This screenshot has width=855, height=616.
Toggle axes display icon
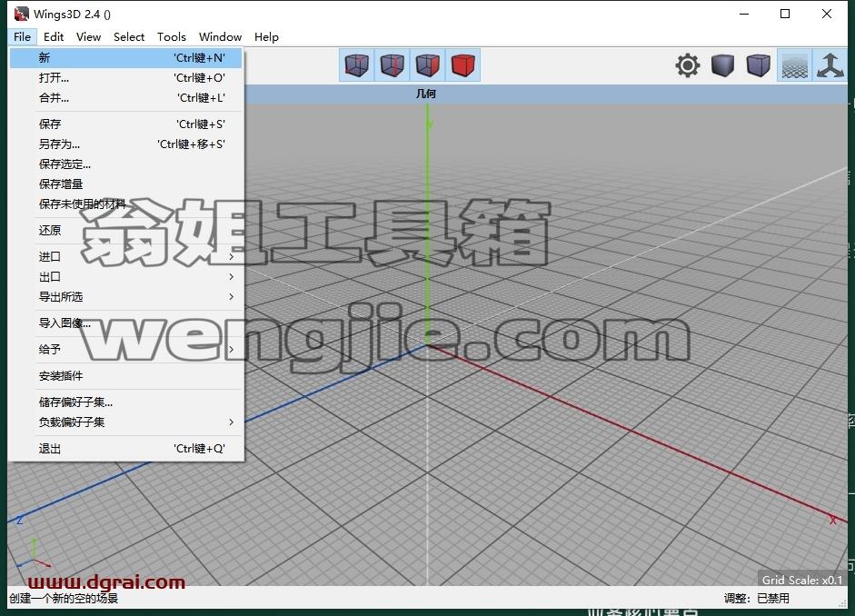click(830, 65)
